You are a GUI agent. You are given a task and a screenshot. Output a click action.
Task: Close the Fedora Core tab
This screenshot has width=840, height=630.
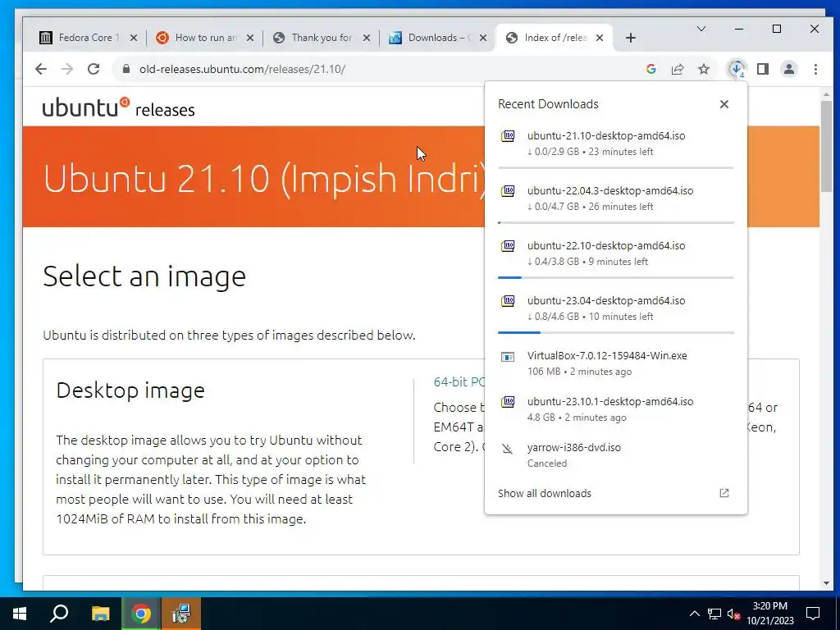coord(134,38)
